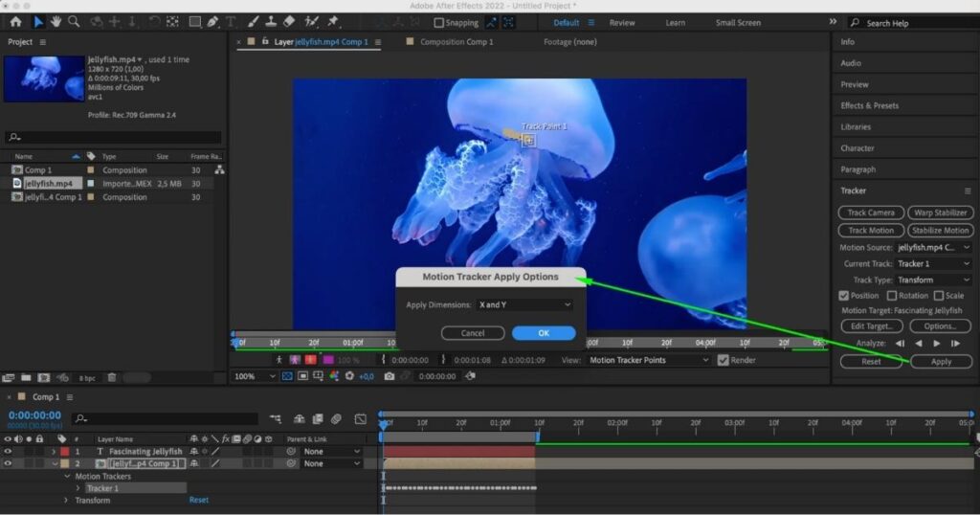980x515 pixels.
Task: Click the Track Camera button
Action: tap(870, 213)
